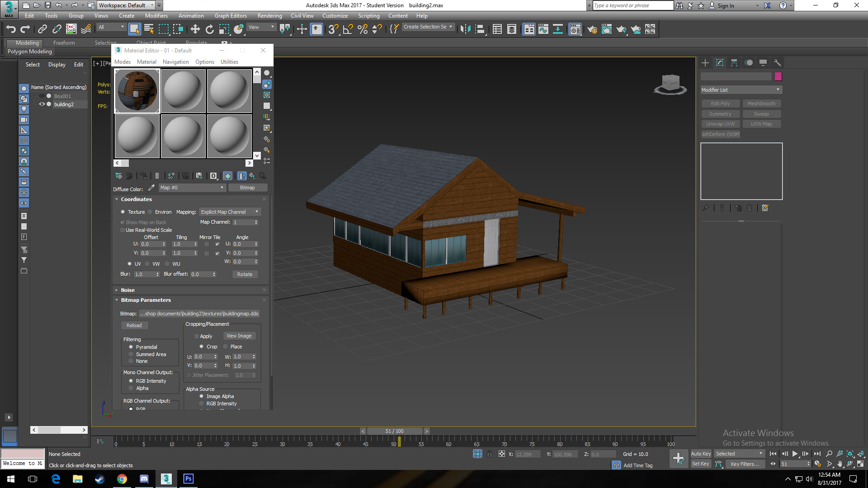
Task: Open Rendered Frame Window icon
Action: tap(606, 29)
